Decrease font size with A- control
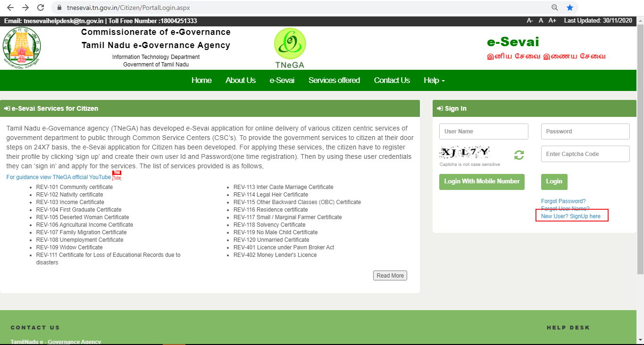 tap(530, 21)
